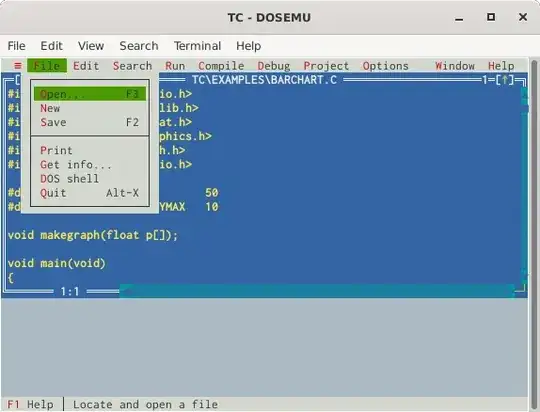540x412 pixels.
Task: Select Open... in the File menu
Action: click(x=90, y=94)
